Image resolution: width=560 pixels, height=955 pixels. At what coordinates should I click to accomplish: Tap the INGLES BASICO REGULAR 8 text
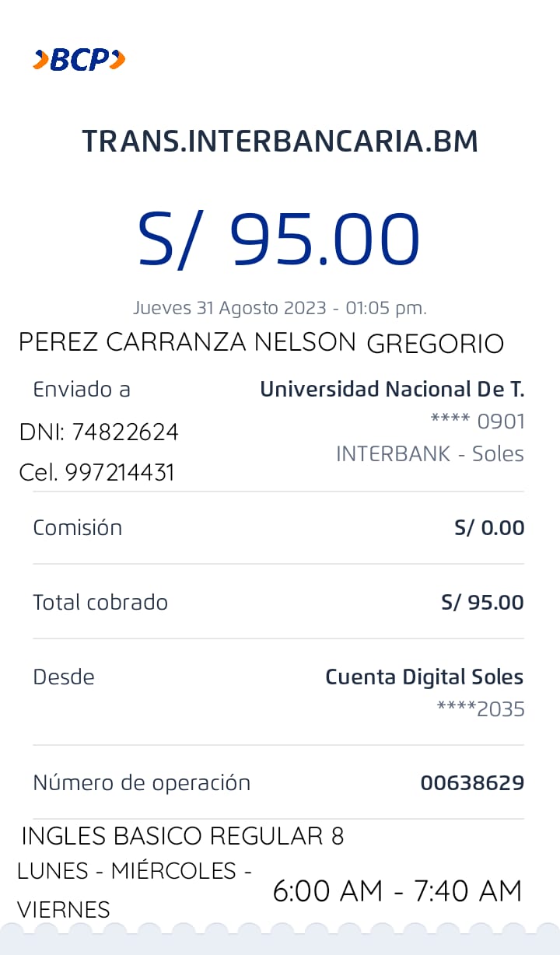click(x=183, y=836)
